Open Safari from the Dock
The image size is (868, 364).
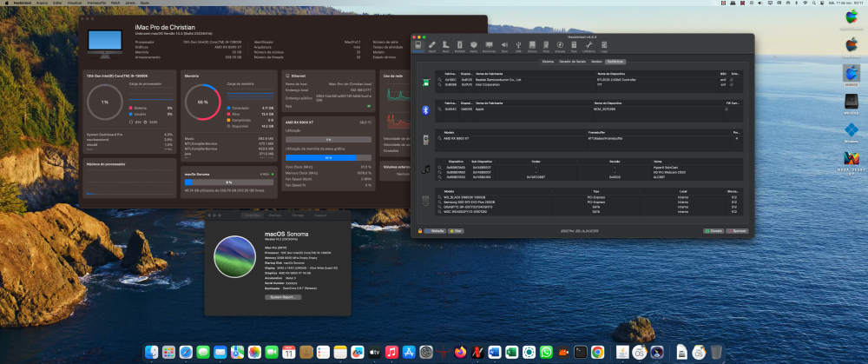click(186, 352)
